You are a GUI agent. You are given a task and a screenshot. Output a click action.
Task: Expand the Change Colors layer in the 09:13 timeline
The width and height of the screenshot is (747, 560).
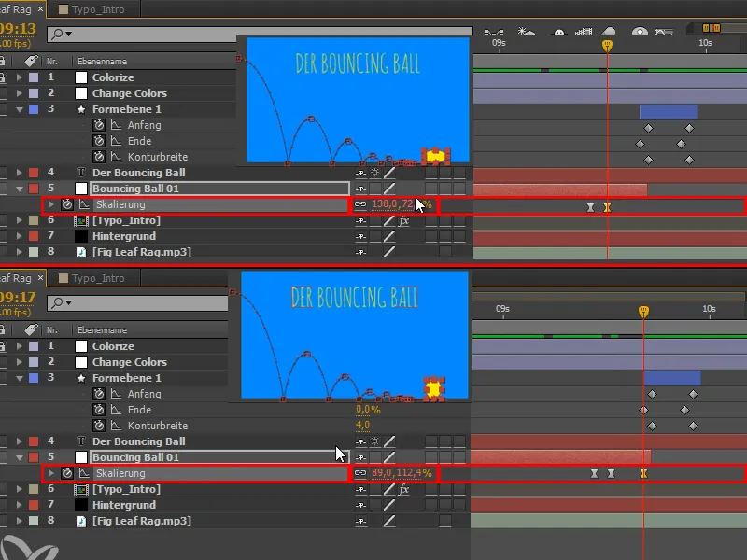click(x=19, y=92)
